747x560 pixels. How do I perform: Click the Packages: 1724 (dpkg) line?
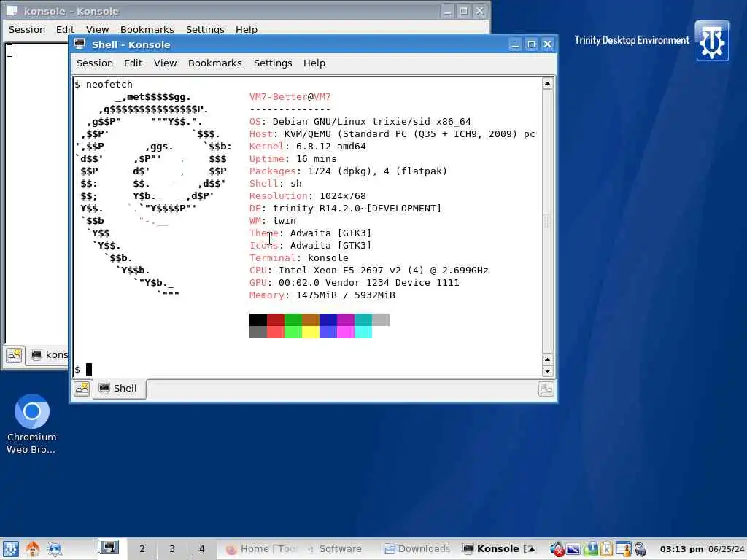[348, 171]
